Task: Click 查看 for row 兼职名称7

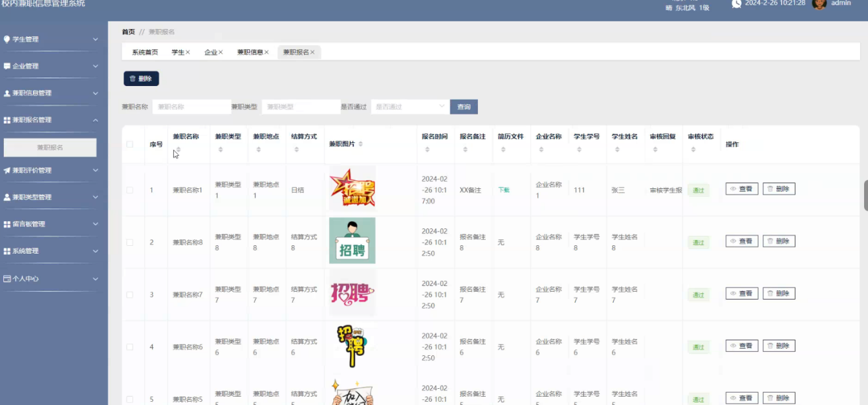Action: pyautogui.click(x=742, y=294)
